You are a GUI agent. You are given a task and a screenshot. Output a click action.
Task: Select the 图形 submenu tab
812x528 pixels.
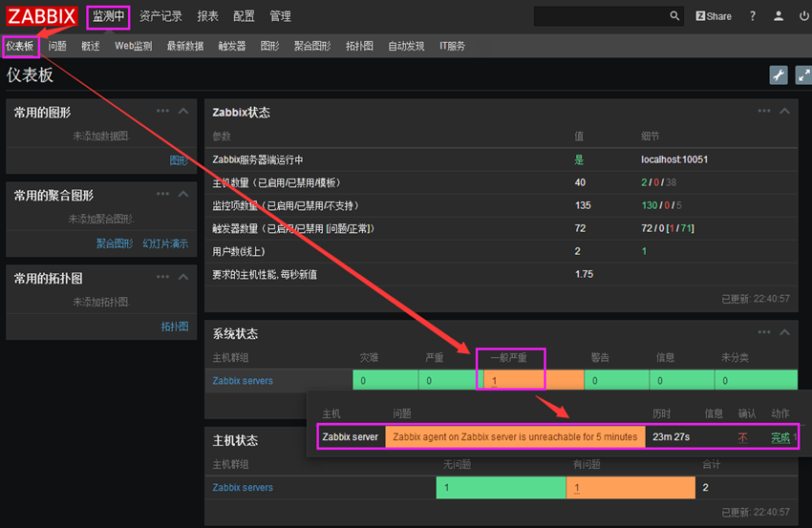(269, 46)
